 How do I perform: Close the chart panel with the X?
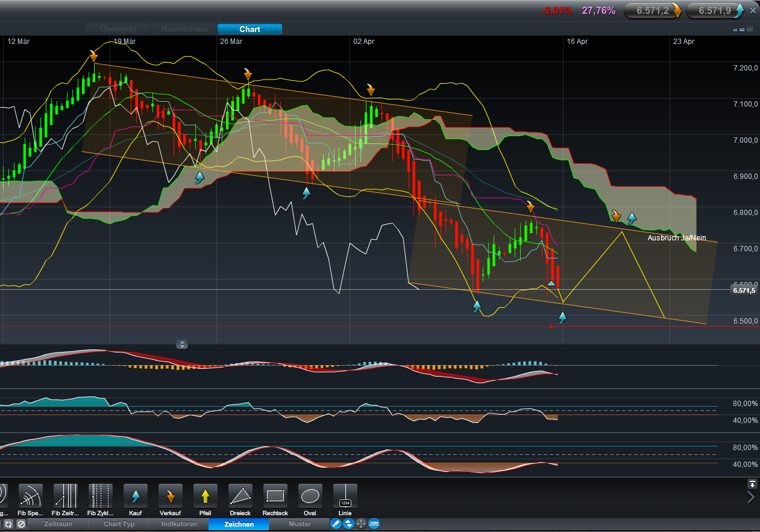753,11
